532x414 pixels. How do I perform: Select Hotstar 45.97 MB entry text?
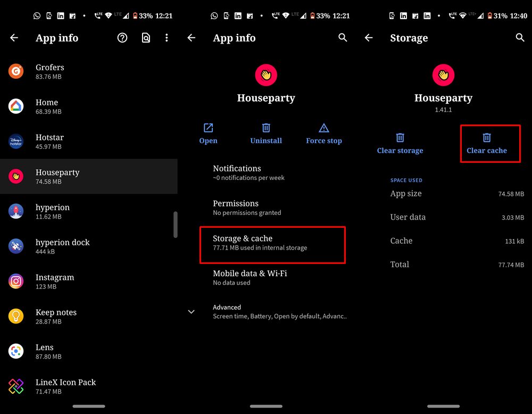tap(49, 142)
